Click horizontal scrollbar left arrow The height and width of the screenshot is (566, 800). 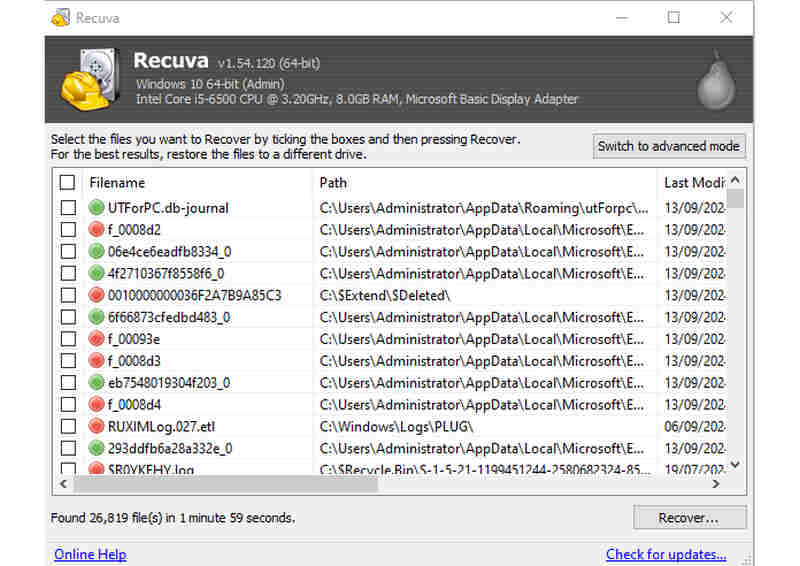tap(63, 483)
